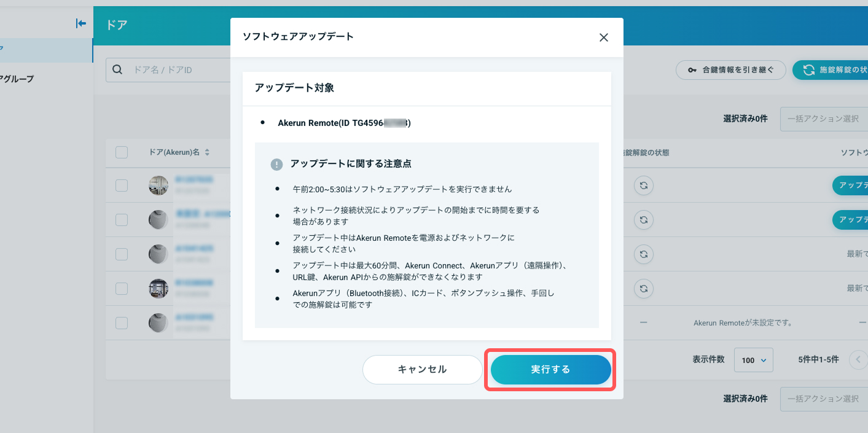Check the first door row checkbox

pos(122,185)
